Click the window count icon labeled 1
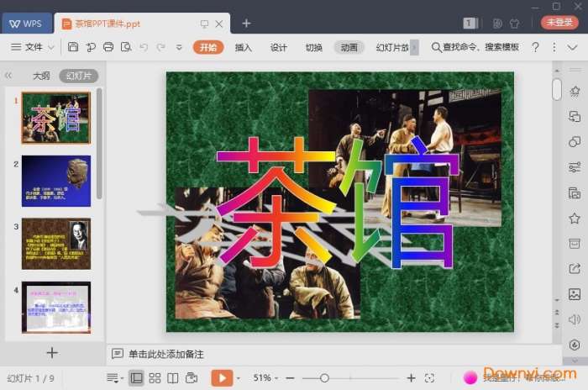 click(470, 24)
